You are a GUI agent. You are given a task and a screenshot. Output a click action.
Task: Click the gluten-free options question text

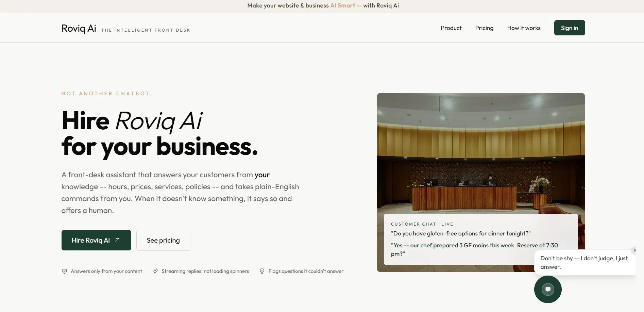click(461, 233)
